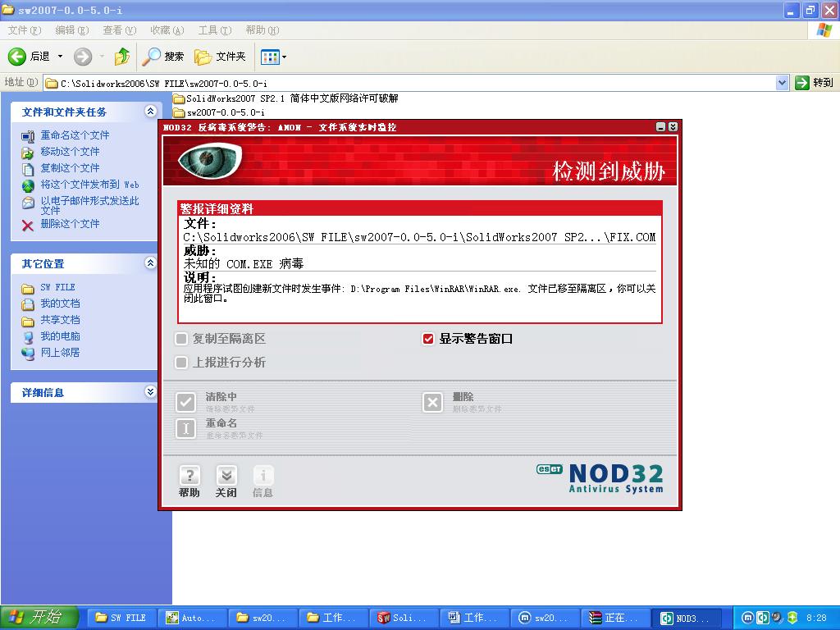Open Views dropdown arrow next to grid icon
This screenshot has width=840, height=630.
pyautogui.click(x=284, y=57)
